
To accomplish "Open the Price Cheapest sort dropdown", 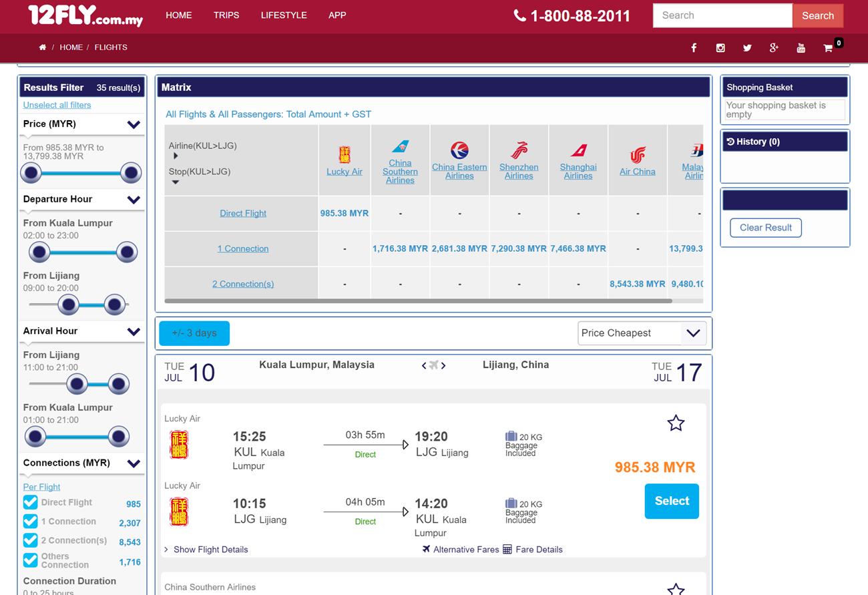I will [642, 333].
